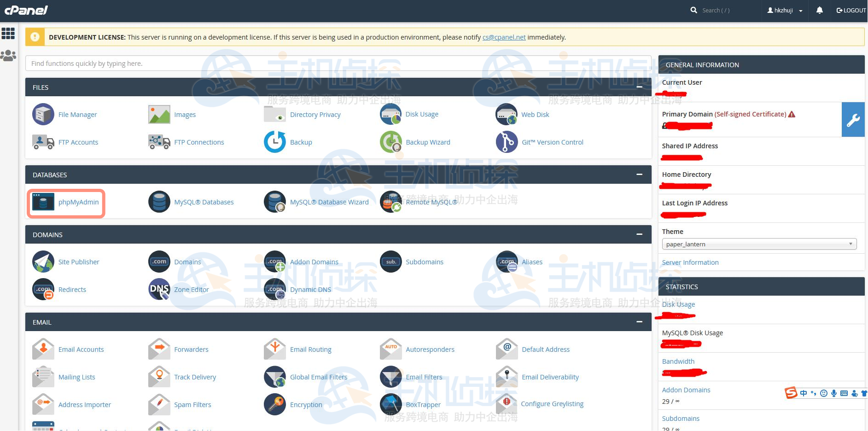The image size is (868, 431).
Task: Click the Sogou input method S icon
Action: (x=791, y=393)
